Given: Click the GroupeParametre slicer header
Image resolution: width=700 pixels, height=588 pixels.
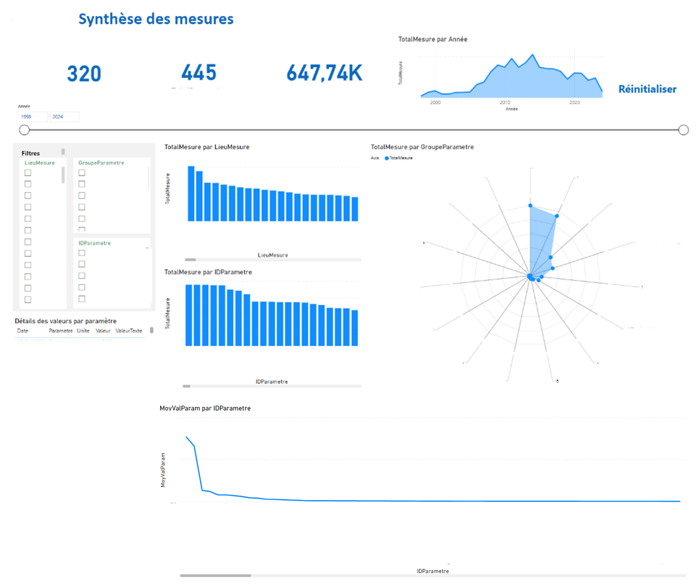Looking at the screenshot, I should 101,163.
